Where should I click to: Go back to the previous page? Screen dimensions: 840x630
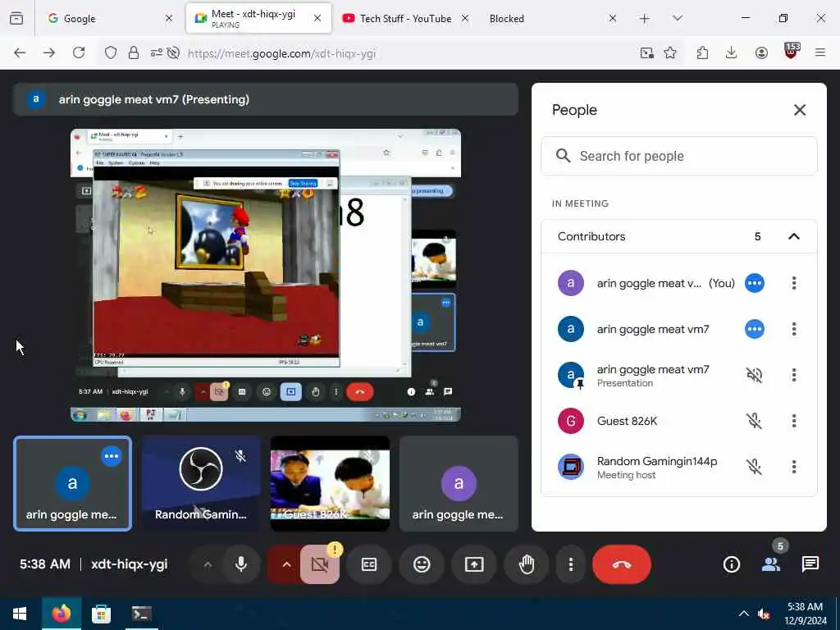[20, 52]
